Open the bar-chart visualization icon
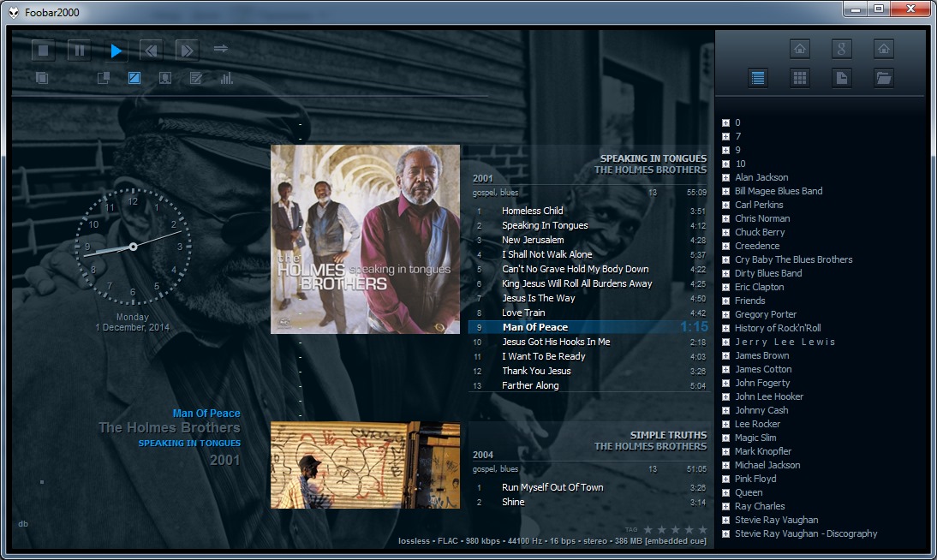 pos(227,79)
